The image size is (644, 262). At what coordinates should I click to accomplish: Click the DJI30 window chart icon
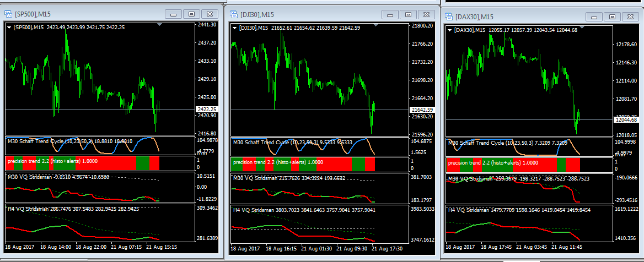tap(234, 14)
